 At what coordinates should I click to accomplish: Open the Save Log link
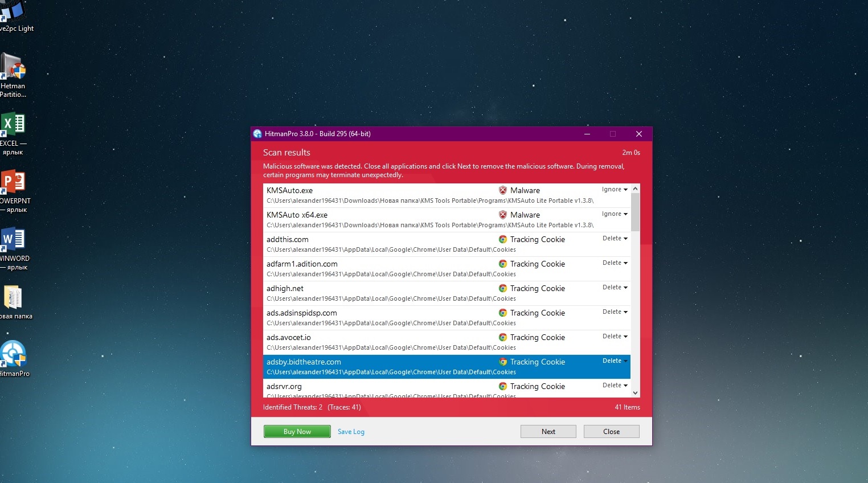tap(351, 432)
